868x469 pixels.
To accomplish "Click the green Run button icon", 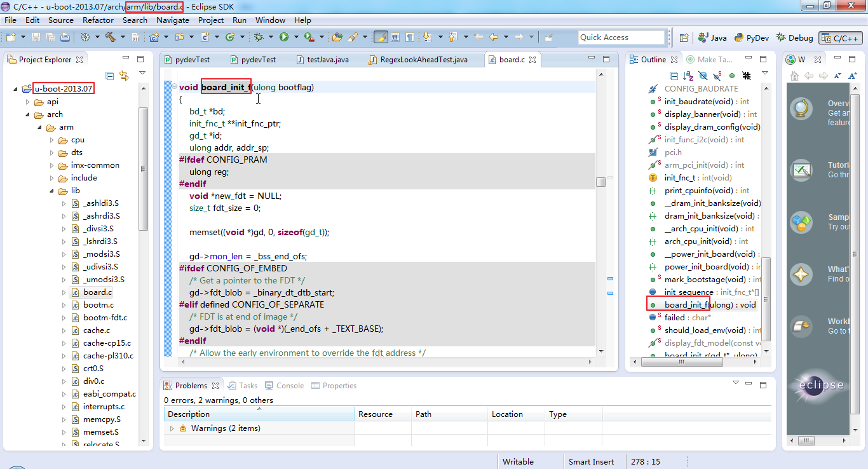I will pyautogui.click(x=284, y=37).
